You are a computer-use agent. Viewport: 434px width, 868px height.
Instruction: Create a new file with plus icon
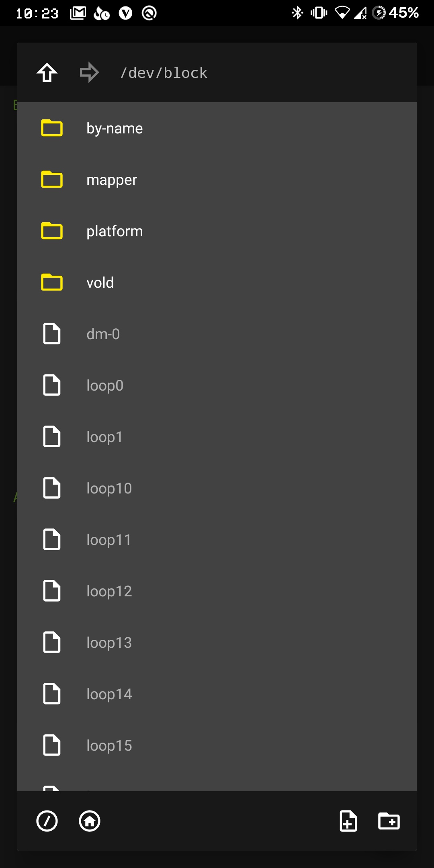coord(348,821)
